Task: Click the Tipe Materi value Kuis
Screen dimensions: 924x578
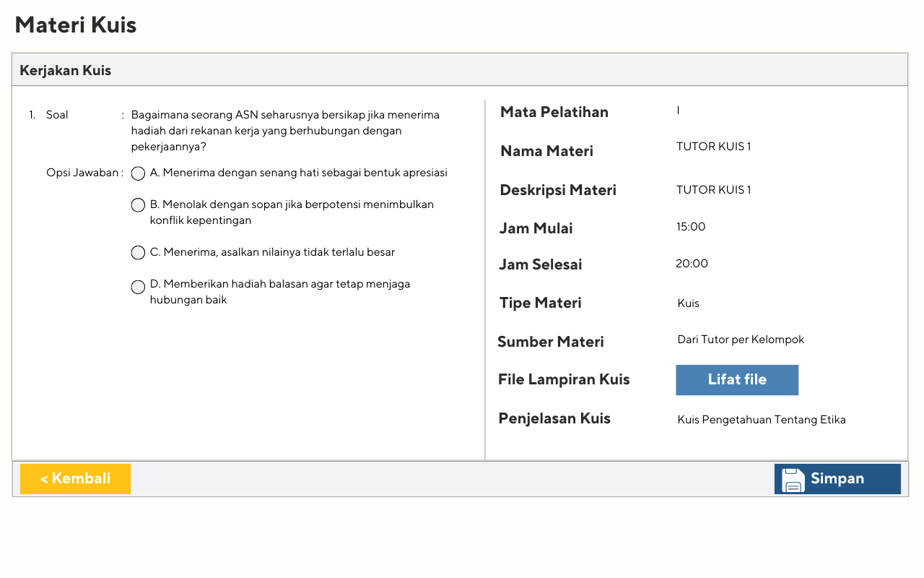Action: (x=688, y=303)
